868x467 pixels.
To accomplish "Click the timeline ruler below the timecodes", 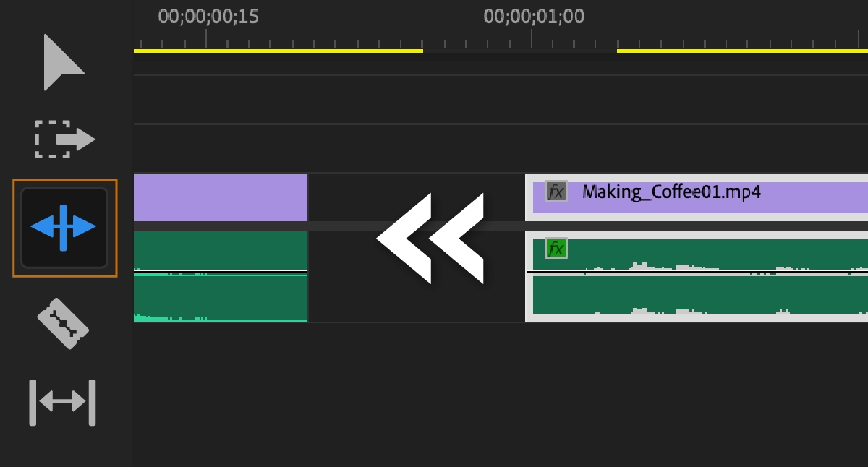I will 362,36.
